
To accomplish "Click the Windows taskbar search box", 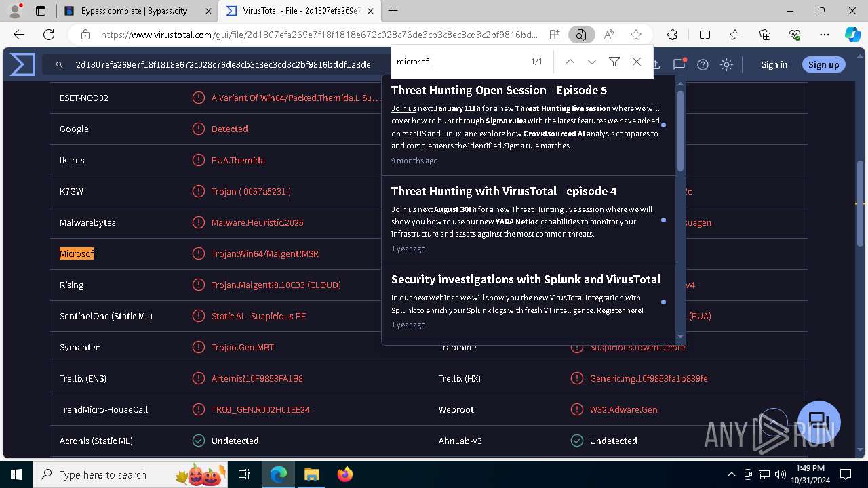I will (131, 474).
